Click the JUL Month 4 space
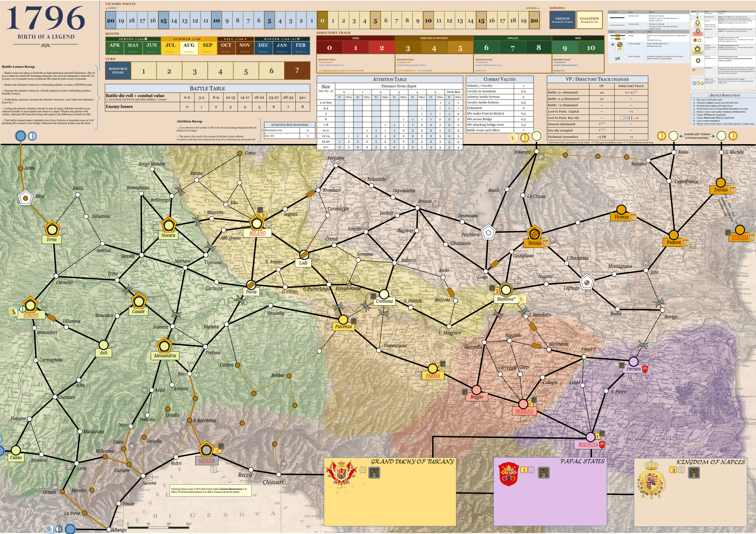This screenshot has width=756, height=534. pos(170,48)
